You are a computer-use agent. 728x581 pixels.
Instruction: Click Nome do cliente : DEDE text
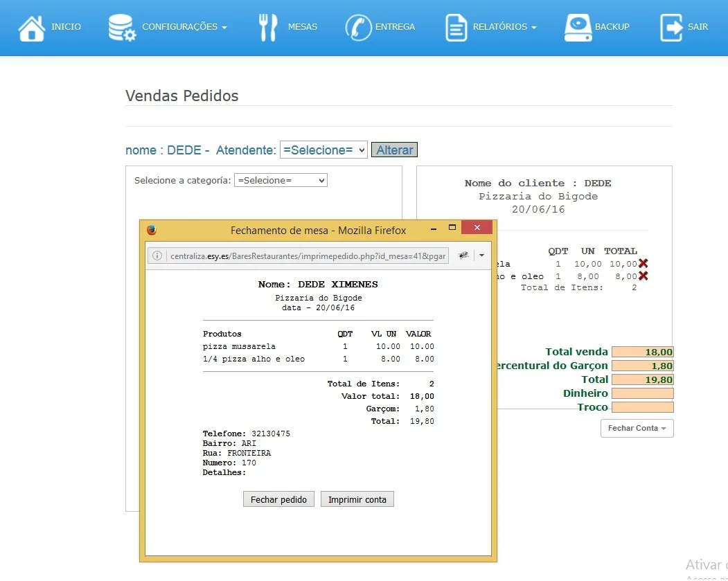click(538, 184)
